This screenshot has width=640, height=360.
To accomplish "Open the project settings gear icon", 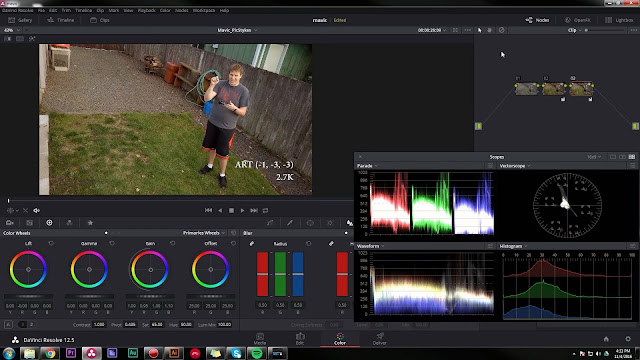I will [628, 339].
